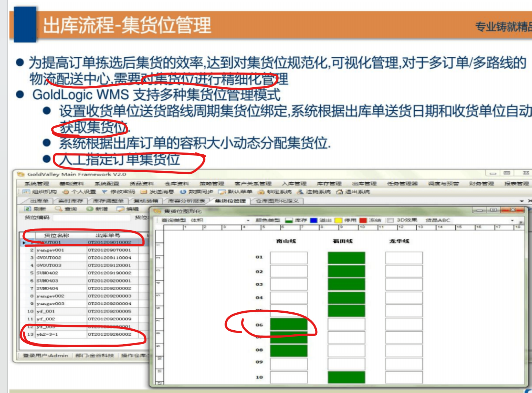Image resolution: width=532 pixels, height=393 pixels.
Task: Click the 修改密码 toolbar icon
Action: (x=105, y=192)
